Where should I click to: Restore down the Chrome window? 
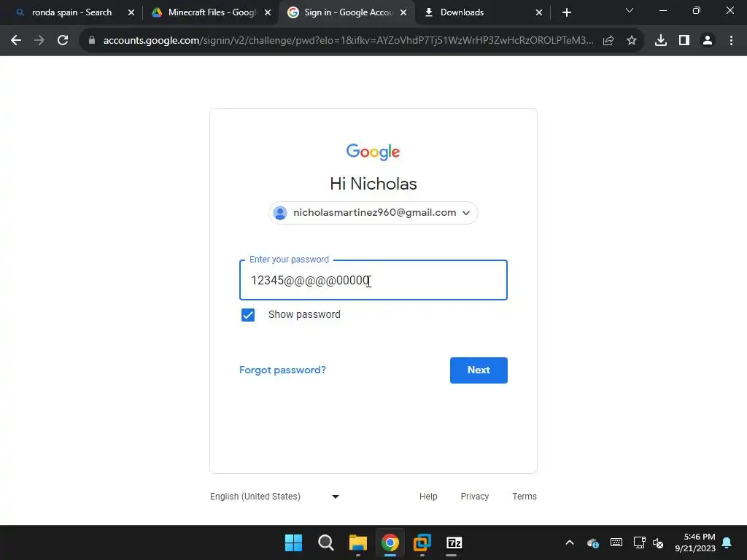tap(697, 10)
